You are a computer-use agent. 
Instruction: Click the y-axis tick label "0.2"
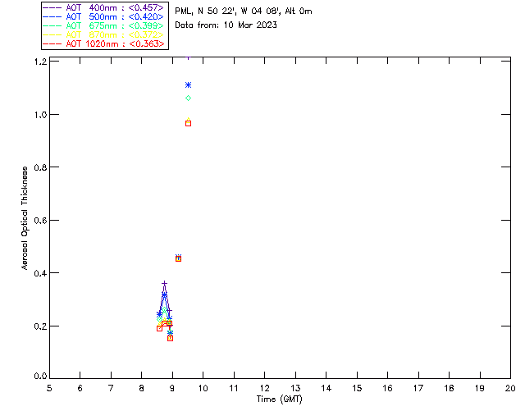[40, 326]
